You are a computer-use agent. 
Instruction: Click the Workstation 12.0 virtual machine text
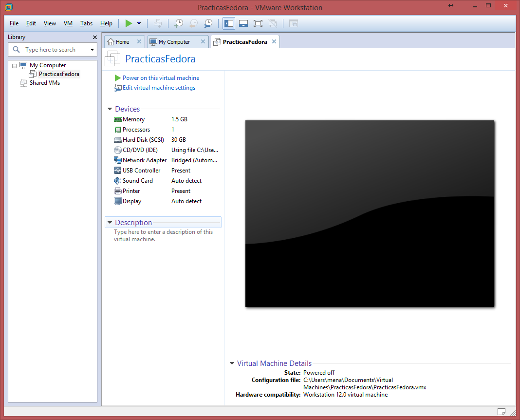tap(345, 395)
